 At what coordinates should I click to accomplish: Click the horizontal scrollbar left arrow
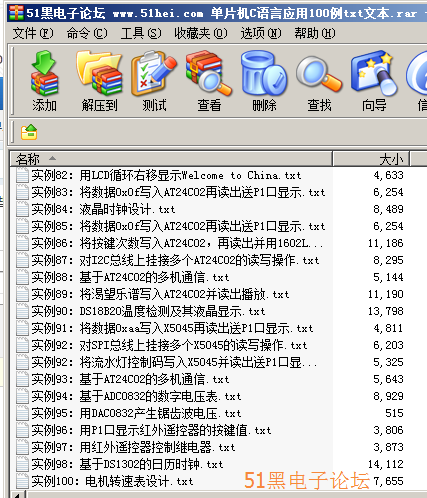pyautogui.click(x=18, y=494)
